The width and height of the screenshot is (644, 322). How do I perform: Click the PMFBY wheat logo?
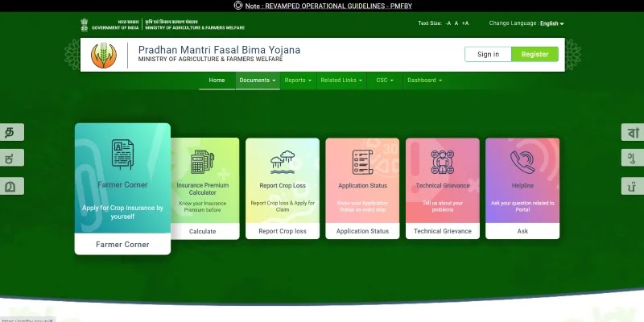(x=104, y=55)
